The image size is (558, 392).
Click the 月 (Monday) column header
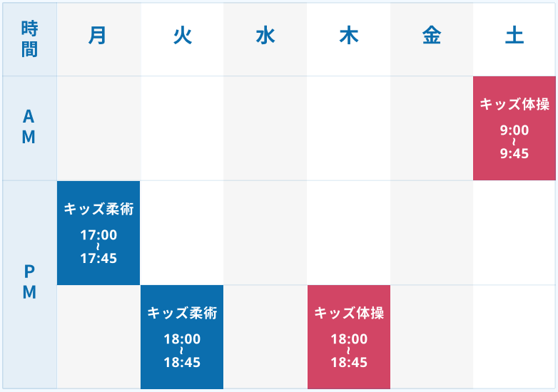(x=98, y=38)
